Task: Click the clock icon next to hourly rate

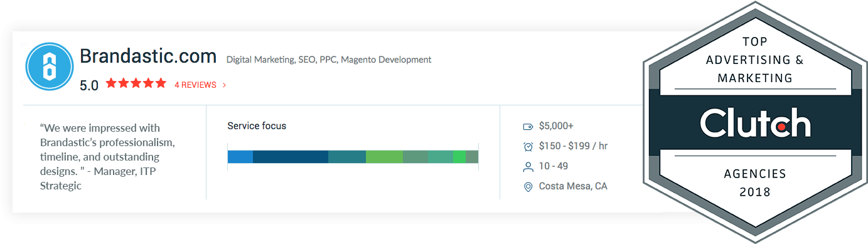Action: point(528,146)
